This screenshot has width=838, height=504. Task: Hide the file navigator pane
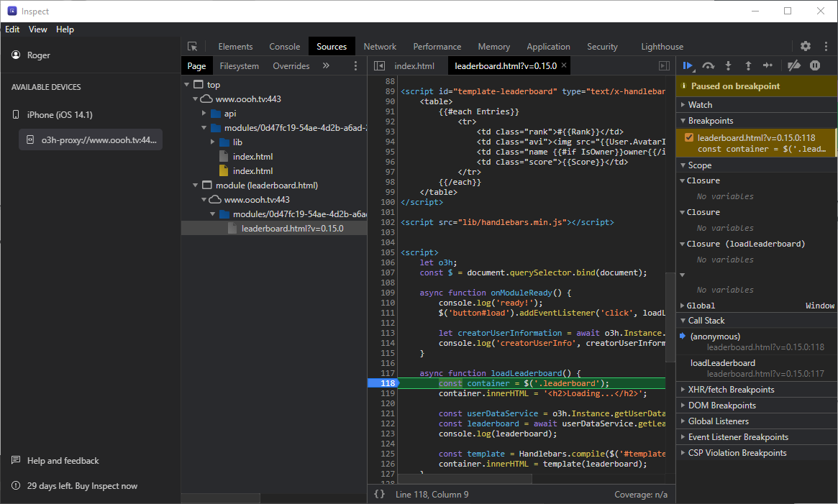coord(379,66)
